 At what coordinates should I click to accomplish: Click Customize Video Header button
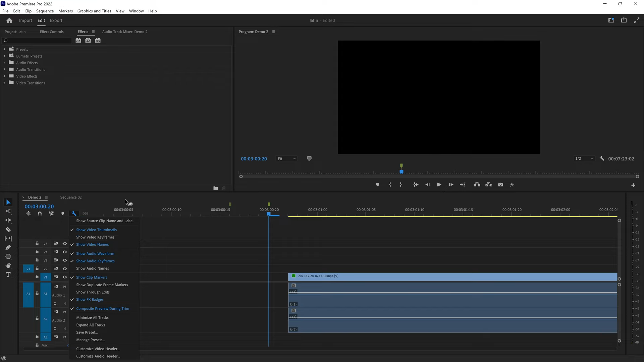click(98, 349)
